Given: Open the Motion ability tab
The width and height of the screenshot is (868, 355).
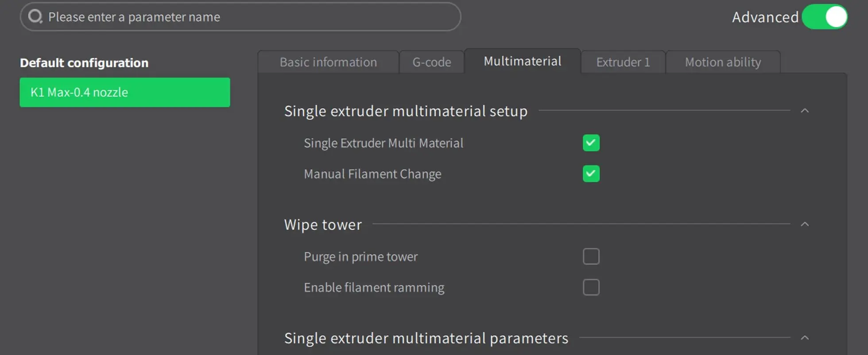Looking at the screenshot, I should point(722,62).
